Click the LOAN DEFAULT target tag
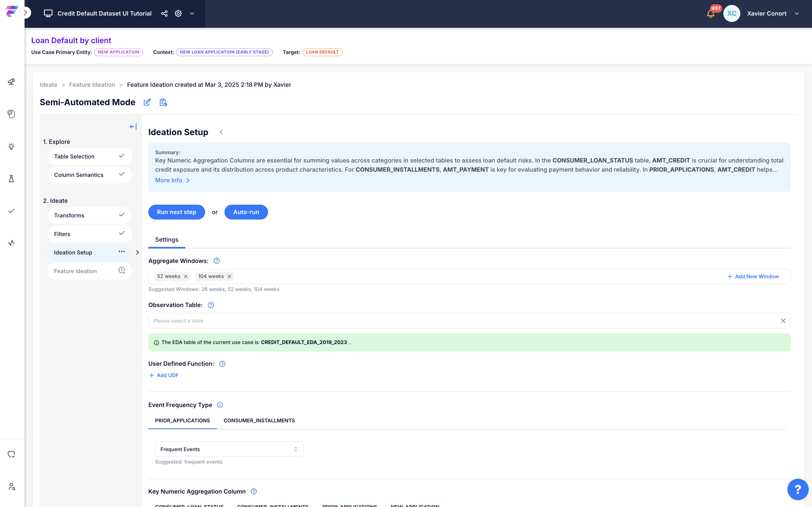This screenshot has height=507, width=812. [x=322, y=52]
